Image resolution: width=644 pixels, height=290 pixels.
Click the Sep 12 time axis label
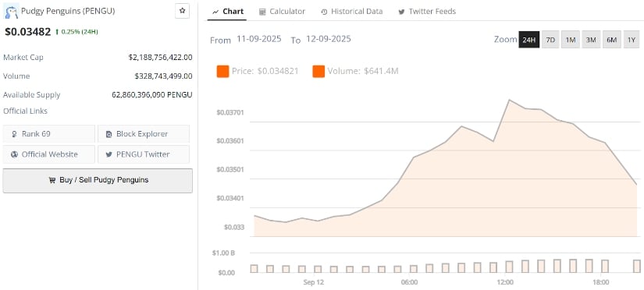pos(313,282)
